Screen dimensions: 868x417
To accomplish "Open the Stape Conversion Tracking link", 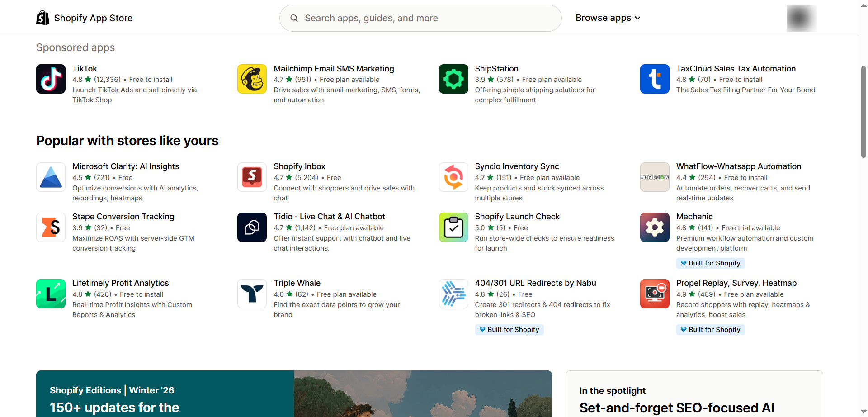I will [123, 217].
